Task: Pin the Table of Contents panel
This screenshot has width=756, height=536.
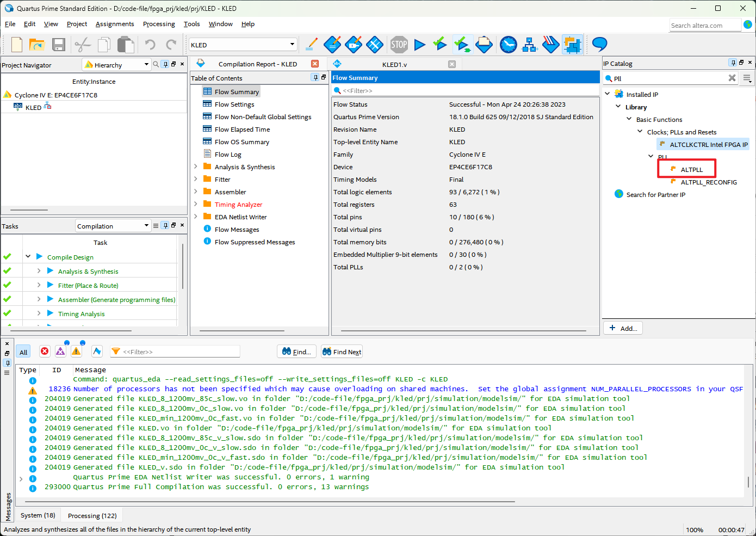Action: click(x=315, y=78)
